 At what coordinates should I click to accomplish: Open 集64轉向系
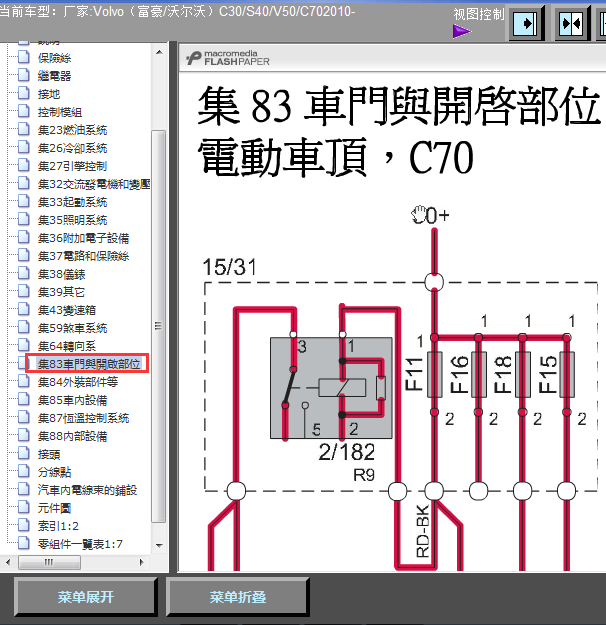click(x=67, y=346)
